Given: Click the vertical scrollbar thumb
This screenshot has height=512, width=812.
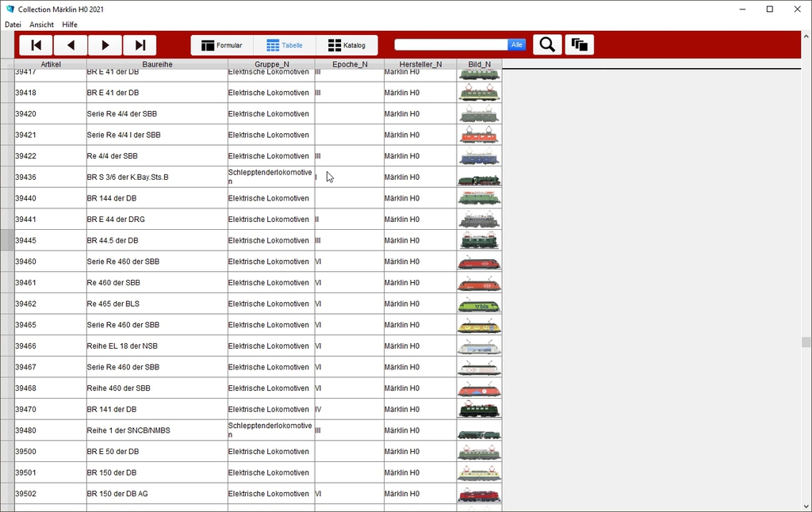Looking at the screenshot, I should click(x=806, y=342).
